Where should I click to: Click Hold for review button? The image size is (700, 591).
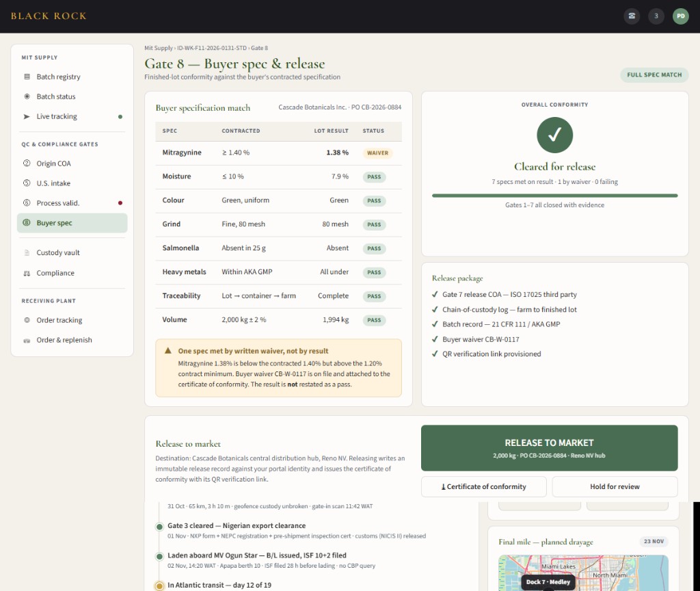(x=615, y=486)
